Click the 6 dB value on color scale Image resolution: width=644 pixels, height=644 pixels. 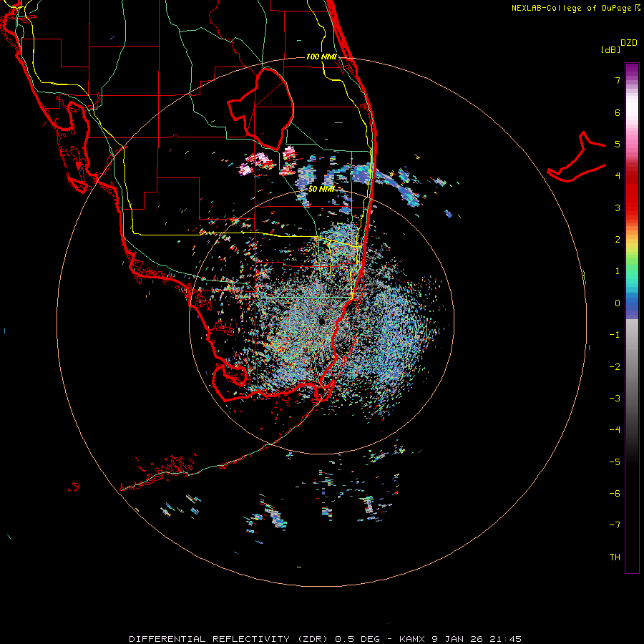pos(618,112)
